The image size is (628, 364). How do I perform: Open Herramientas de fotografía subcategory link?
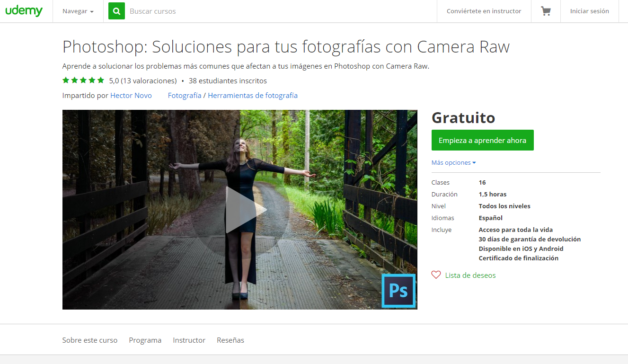pos(253,95)
